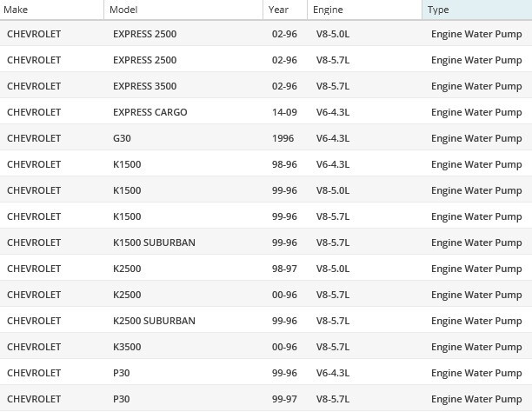Select the 98-96 year cell

(283, 164)
